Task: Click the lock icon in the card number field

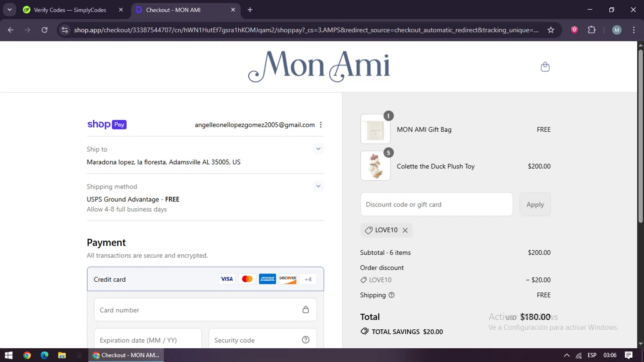Action: 306,310
